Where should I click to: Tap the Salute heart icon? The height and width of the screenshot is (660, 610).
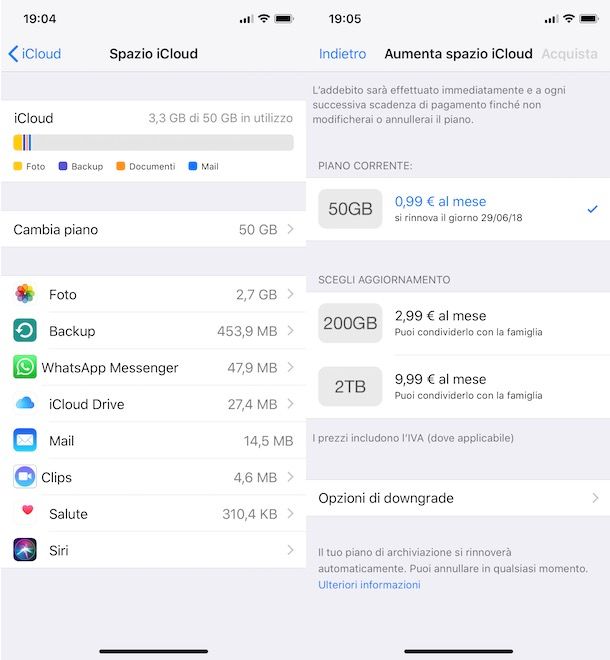(25, 512)
